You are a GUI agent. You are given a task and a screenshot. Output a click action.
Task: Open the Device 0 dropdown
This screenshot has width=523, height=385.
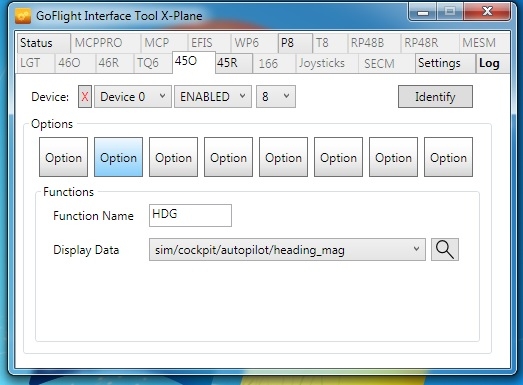coord(133,97)
